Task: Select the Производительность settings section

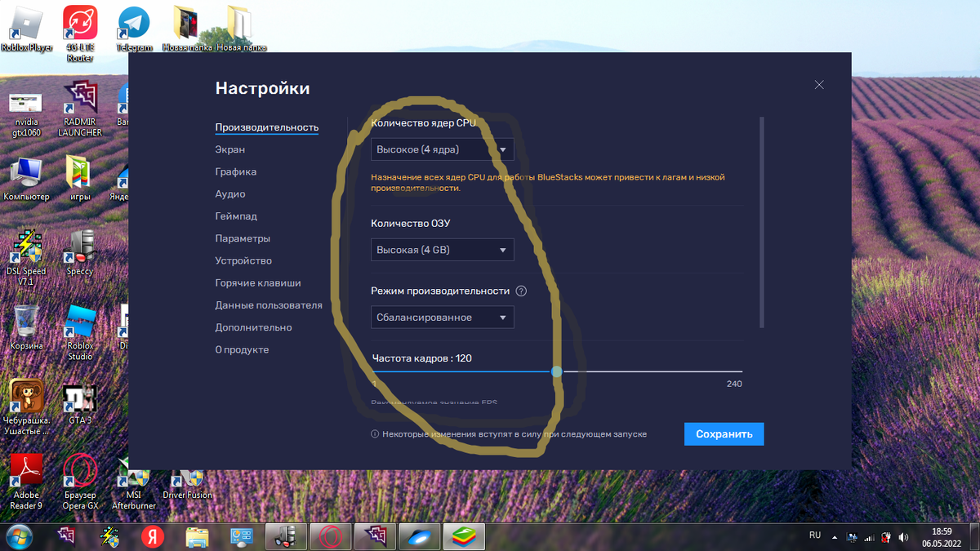Action: 267,127
